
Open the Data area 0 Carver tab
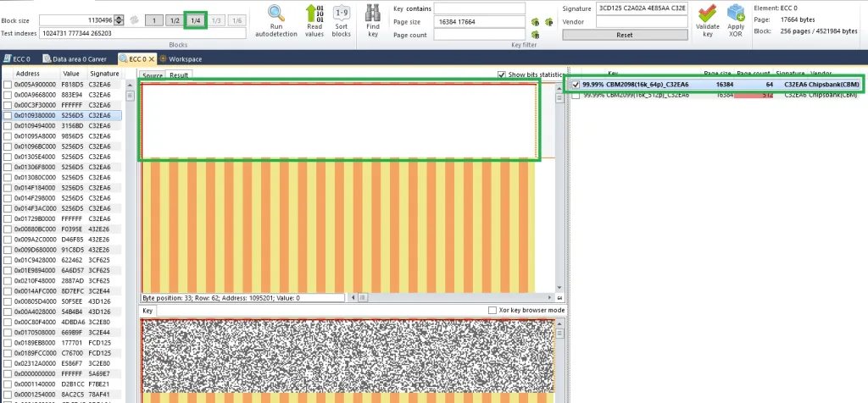tap(75, 58)
